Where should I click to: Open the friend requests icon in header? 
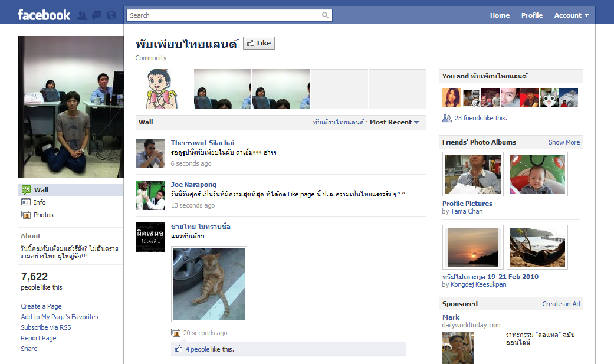tap(82, 15)
